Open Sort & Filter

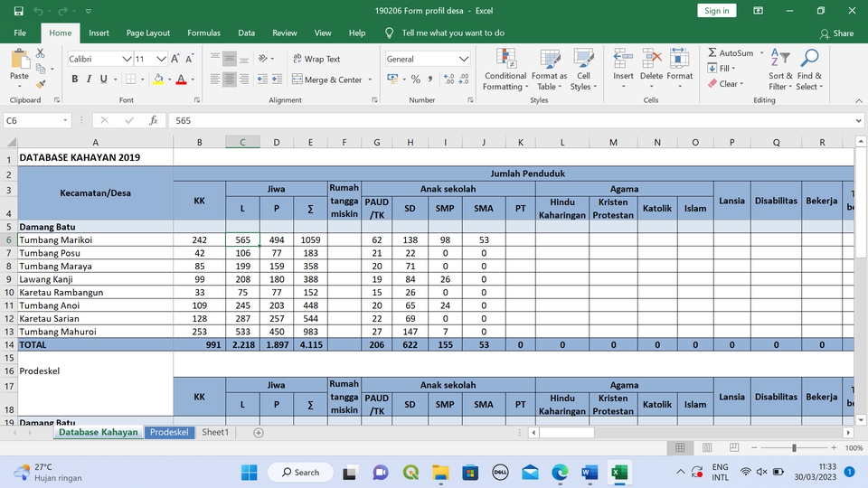pyautogui.click(x=780, y=70)
